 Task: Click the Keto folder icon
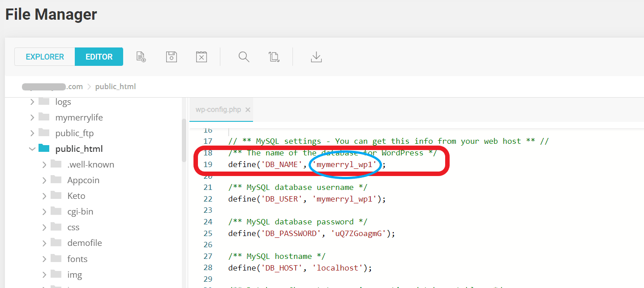click(x=56, y=195)
